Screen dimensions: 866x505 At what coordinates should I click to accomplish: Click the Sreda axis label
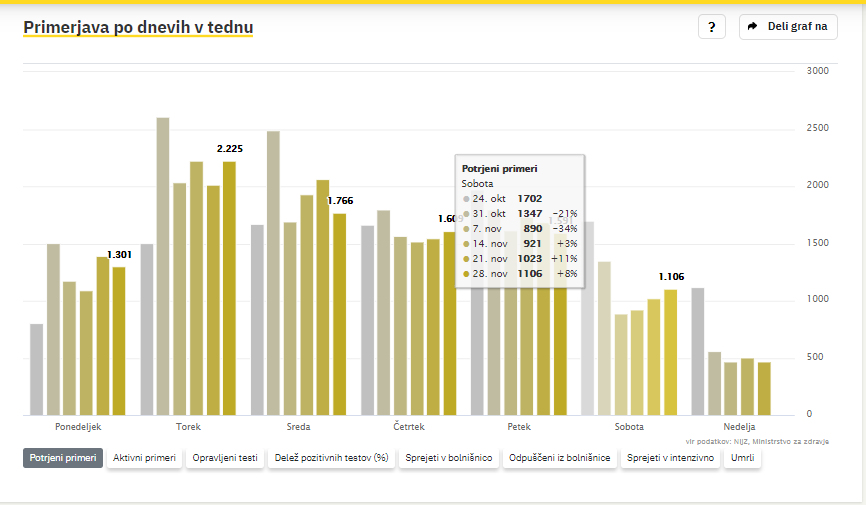tap(298, 427)
